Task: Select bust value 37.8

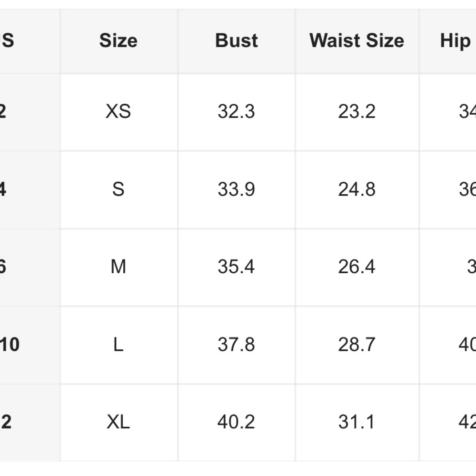Action: click(x=237, y=345)
